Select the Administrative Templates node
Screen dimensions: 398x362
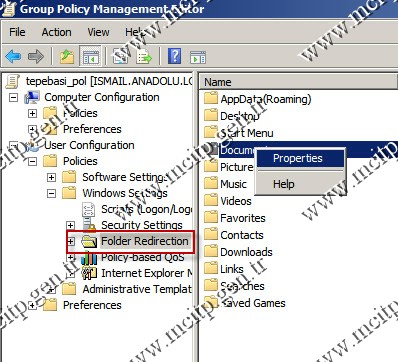[x=137, y=289]
